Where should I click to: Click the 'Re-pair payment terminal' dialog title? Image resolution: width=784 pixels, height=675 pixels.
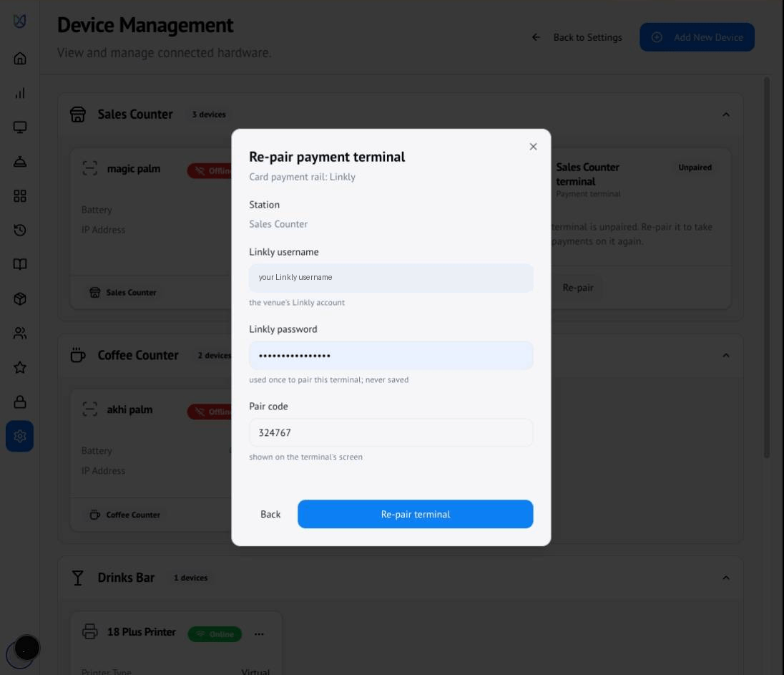point(327,157)
